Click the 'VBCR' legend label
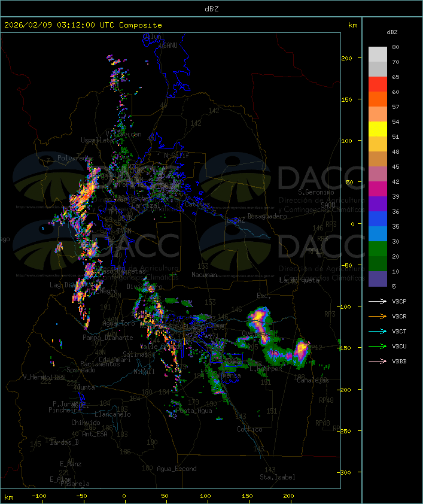The height and width of the screenshot is (504, 423). [x=399, y=317]
